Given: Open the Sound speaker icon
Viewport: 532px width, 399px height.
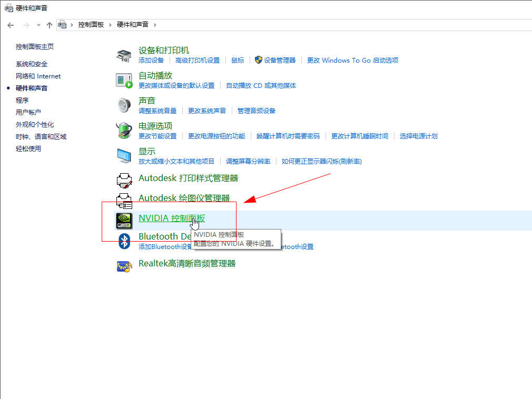Looking at the screenshot, I should click(124, 105).
